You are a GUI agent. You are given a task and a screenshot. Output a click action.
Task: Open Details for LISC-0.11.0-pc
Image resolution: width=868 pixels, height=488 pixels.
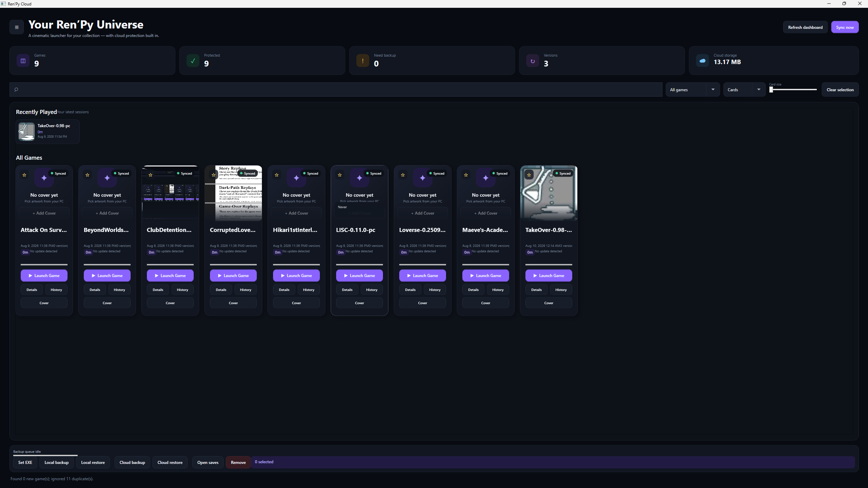click(347, 290)
